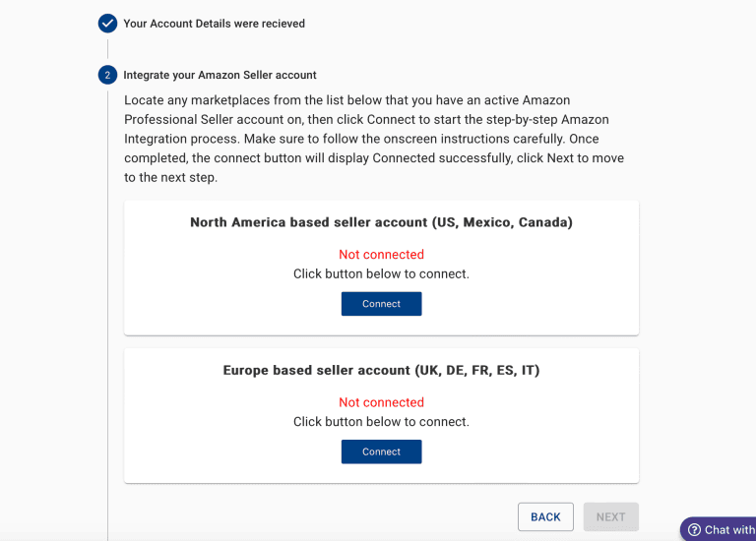This screenshot has width=756, height=541.
Task: Click the marketplace integration instructions paragraph
Action: [374, 139]
